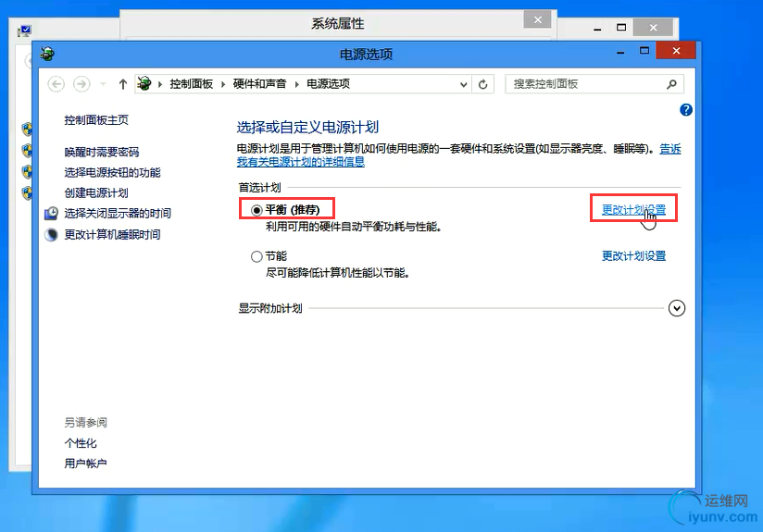Viewport: 763px width, 532px height.
Task: Open 更改计划设置 for the 平衡 plan
Action: (x=633, y=210)
